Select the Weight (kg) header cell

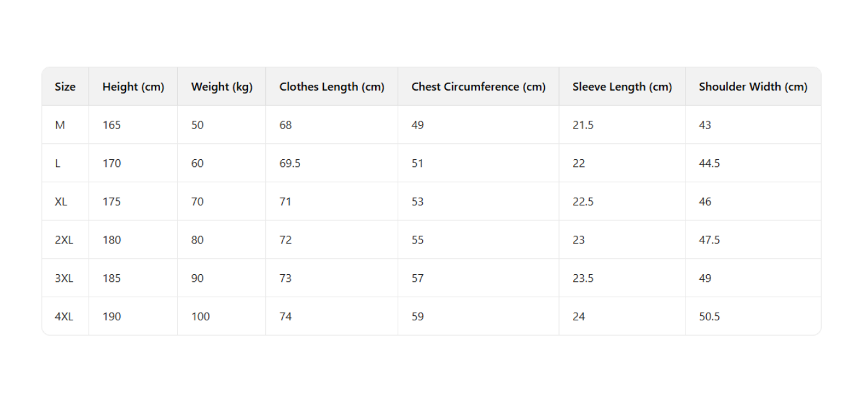pyautogui.click(x=222, y=87)
